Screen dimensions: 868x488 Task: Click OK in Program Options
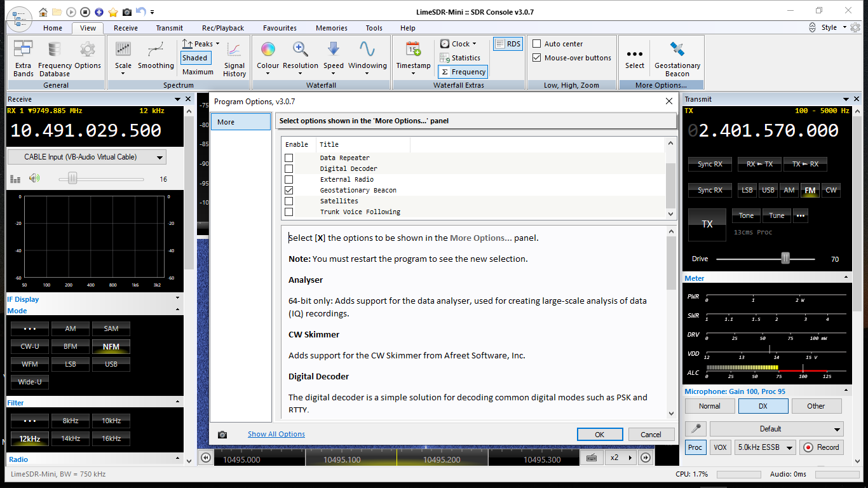click(x=600, y=435)
